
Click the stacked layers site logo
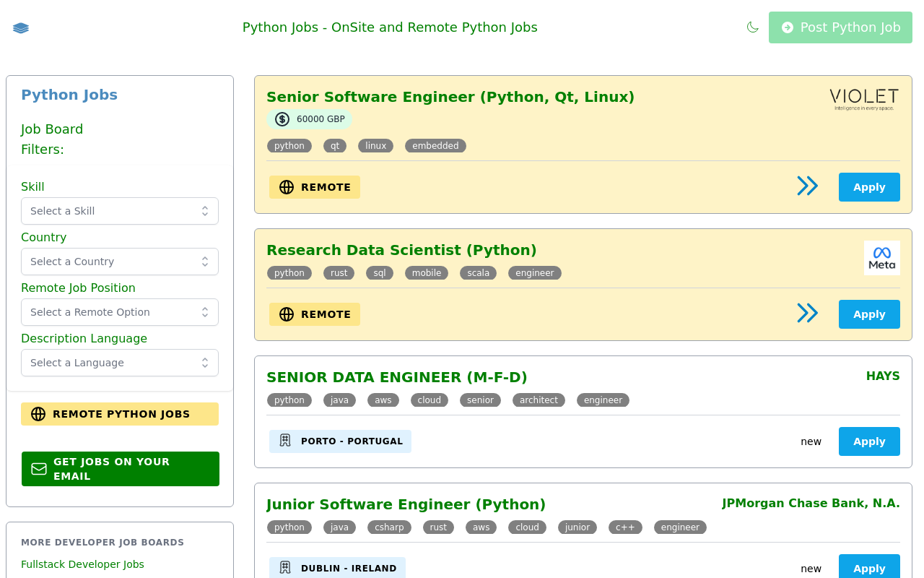(x=21, y=27)
